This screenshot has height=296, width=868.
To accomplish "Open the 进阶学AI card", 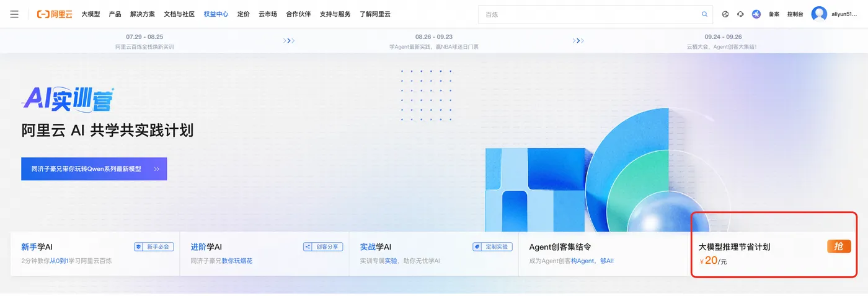I will [264, 254].
